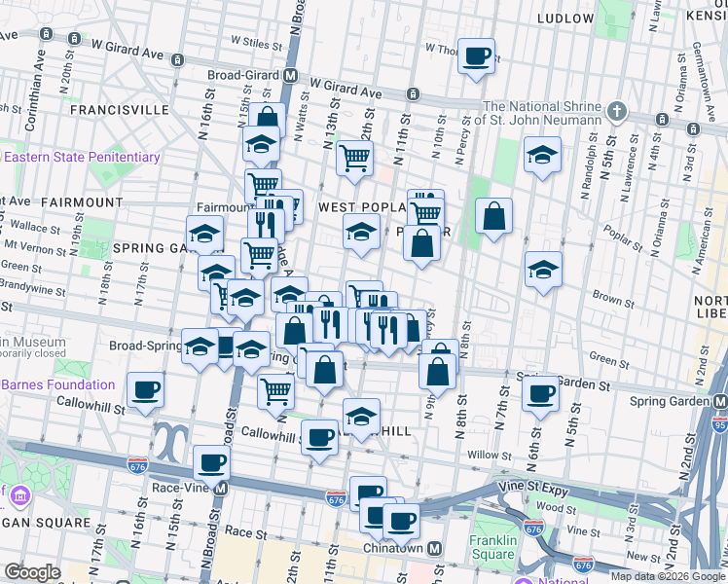Click the Race St label
The image size is (728, 584).
pos(246,532)
